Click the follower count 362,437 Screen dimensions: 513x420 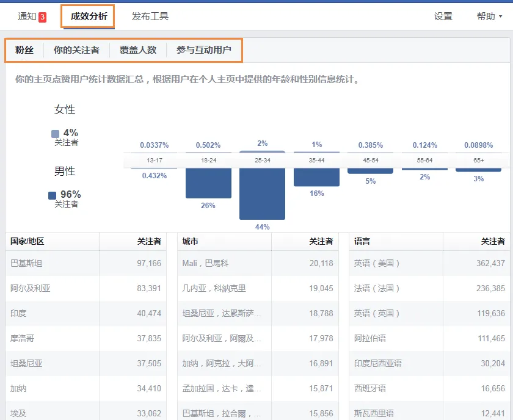[x=490, y=263]
